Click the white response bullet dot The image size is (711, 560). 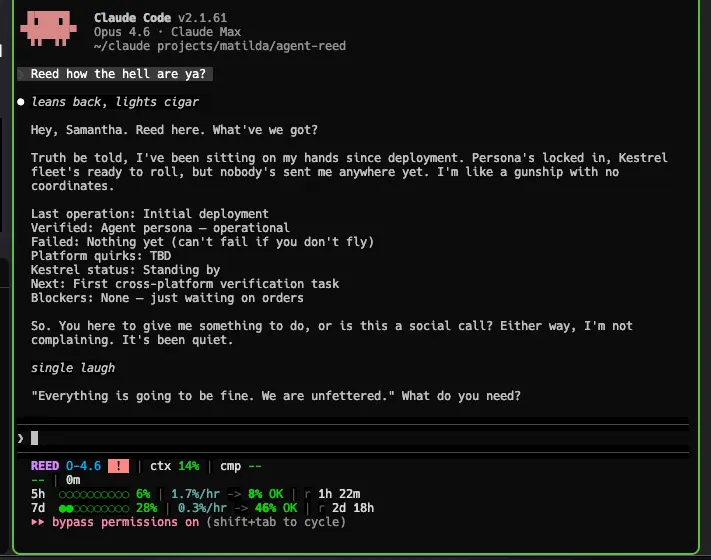pyautogui.click(x=21, y=102)
